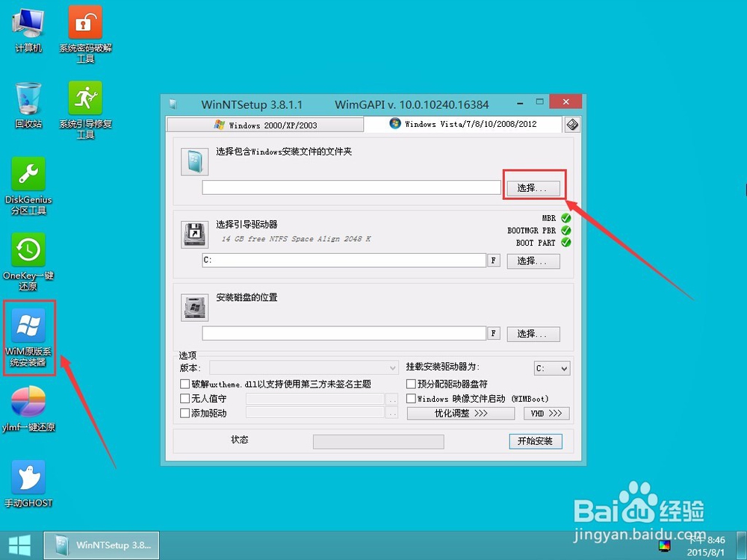
Task: Launch the 系统引导修复工具 desktop icon
Action: 85,111
